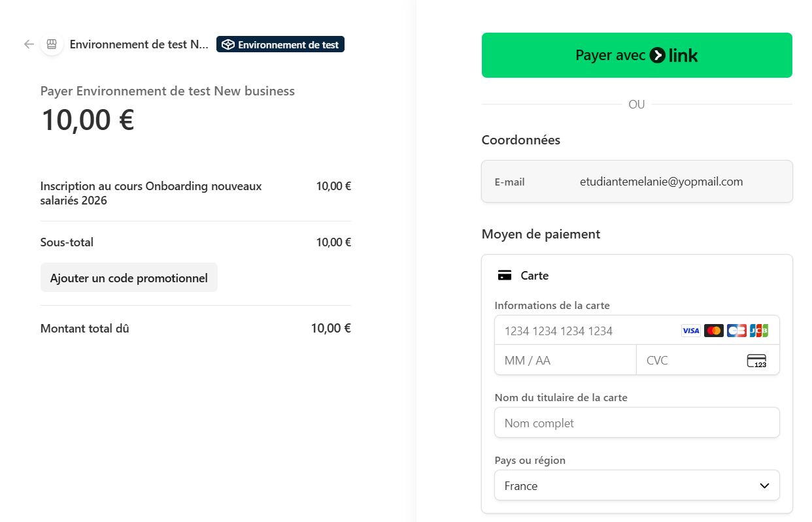Click the Environnement de test badge
This screenshot has height=522, width=812.
tap(280, 44)
